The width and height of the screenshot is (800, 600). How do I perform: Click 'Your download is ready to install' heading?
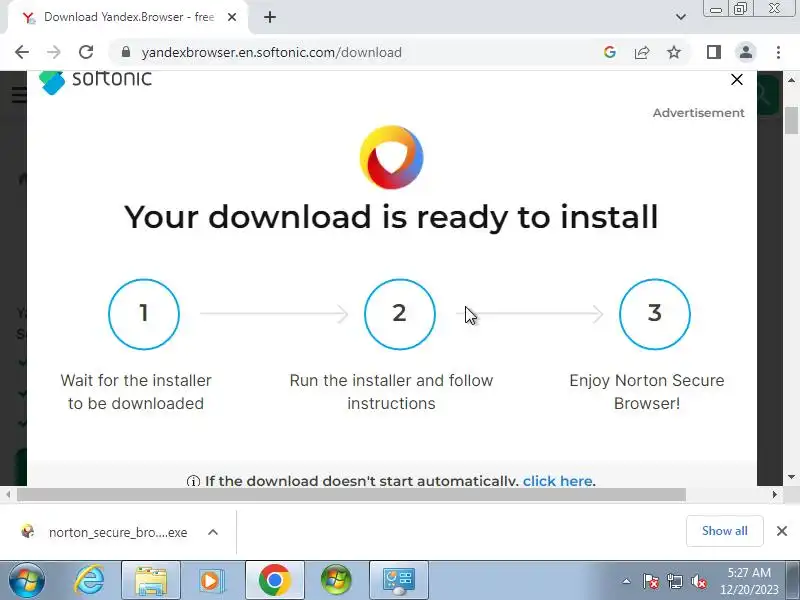(x=391, y=217)
